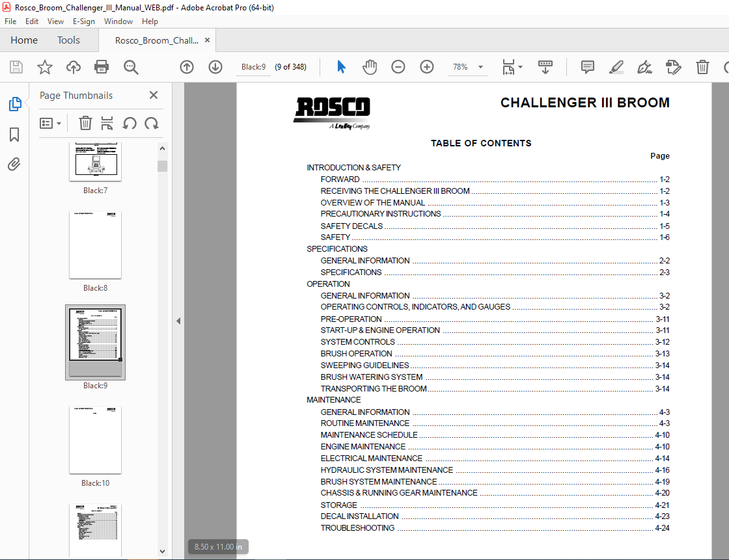Go to the previous page
729x560 pixels.
pyautogui.click(x=187, y=67)
